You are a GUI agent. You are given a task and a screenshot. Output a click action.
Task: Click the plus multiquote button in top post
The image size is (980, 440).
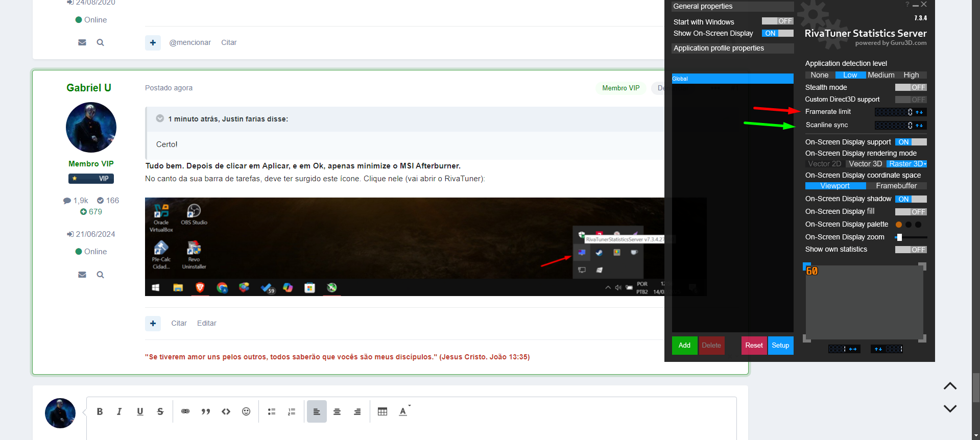(153, 42)
